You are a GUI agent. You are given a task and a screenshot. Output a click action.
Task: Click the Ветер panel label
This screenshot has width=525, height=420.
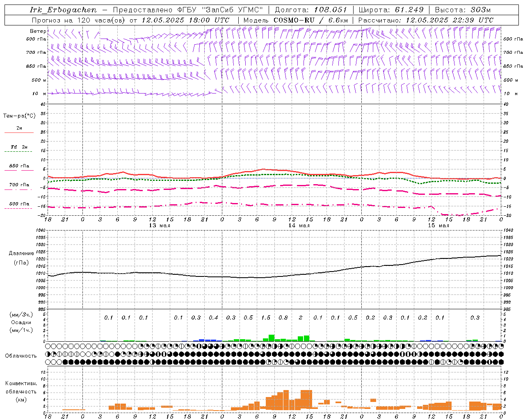tap(38, 31)
